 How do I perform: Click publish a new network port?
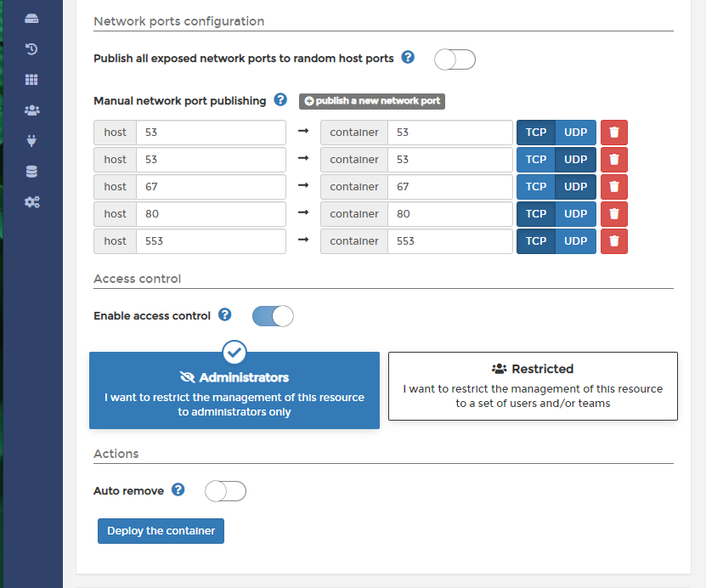tap(372, 101)
